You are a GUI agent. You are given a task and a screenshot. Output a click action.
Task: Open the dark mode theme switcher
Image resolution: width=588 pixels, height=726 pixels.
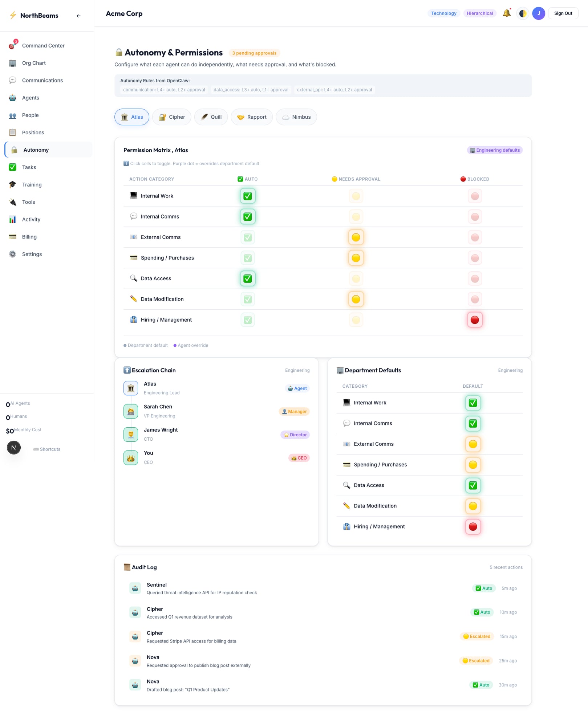click(x=523, y=13)
